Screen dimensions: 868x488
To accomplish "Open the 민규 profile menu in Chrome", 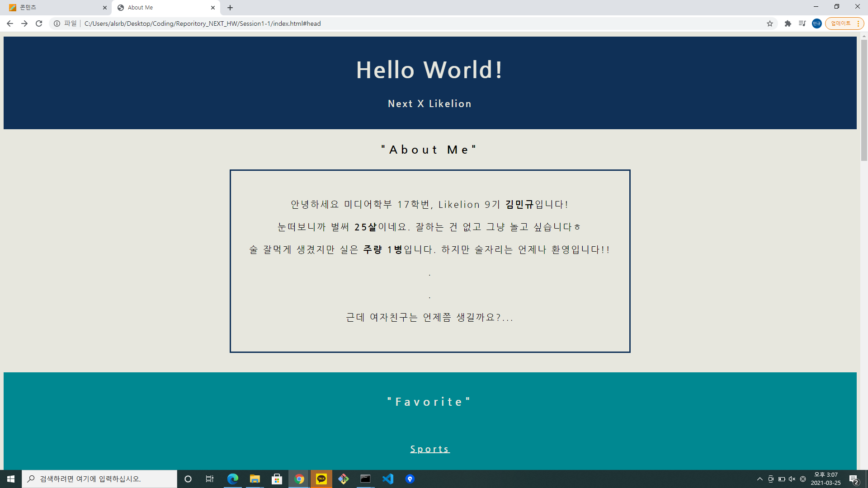I will pos(817,23).
